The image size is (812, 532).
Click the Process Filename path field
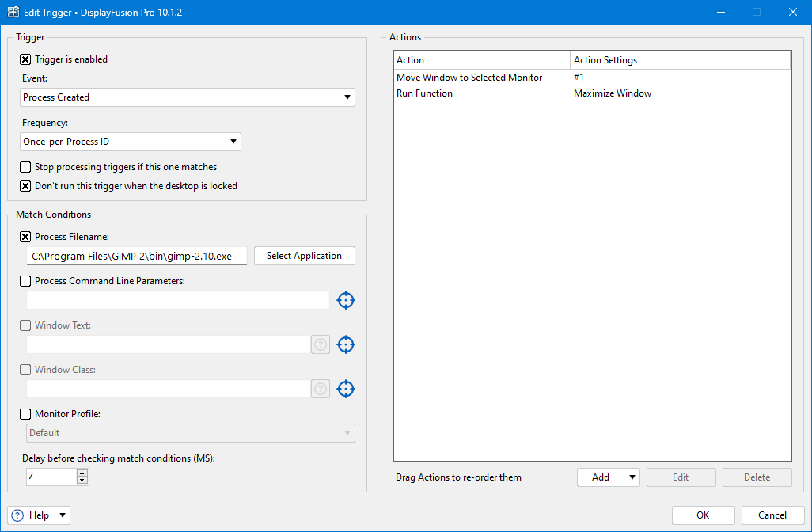[136, 256]
